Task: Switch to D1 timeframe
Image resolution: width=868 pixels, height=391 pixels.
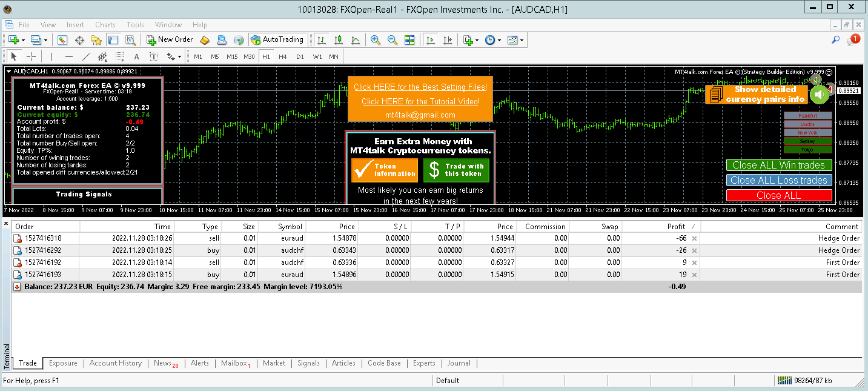Action: pyautogui.click(x=300, y=56)
